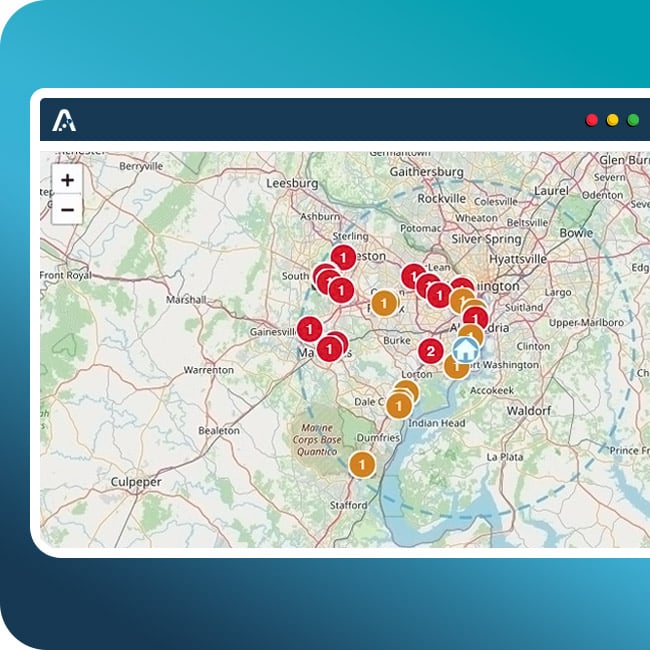Click the Marshall label on map

point(186,299)
